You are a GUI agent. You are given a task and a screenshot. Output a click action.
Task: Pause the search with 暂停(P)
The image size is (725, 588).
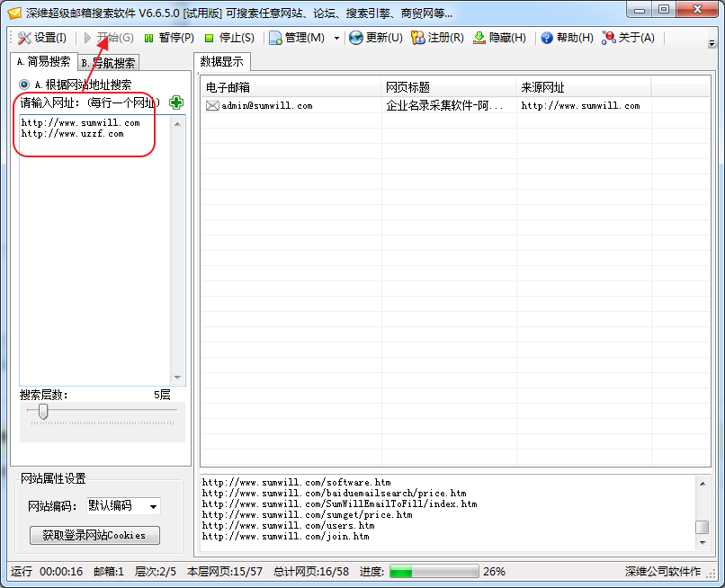tap(169, 38)
